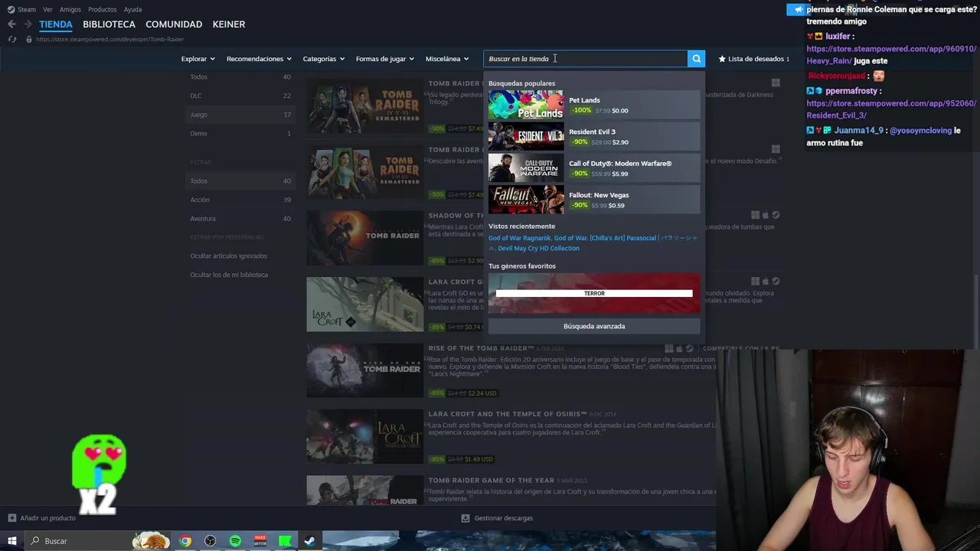Click the Fallout: New Vegas search thumbnail
The width and height of the screenshot is (980, 551).
526,200
